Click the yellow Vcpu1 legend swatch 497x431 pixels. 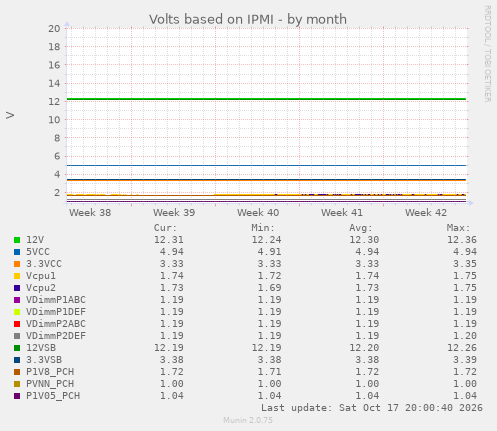(x=17, y=276)
